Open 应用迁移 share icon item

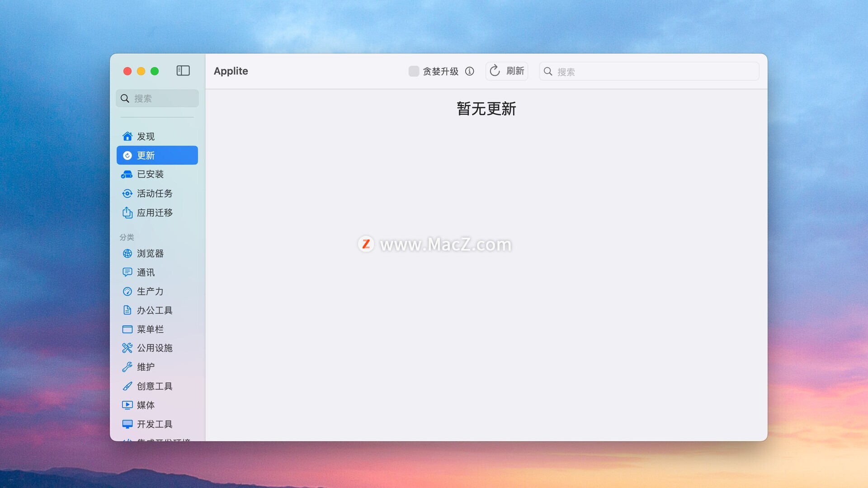127,213
